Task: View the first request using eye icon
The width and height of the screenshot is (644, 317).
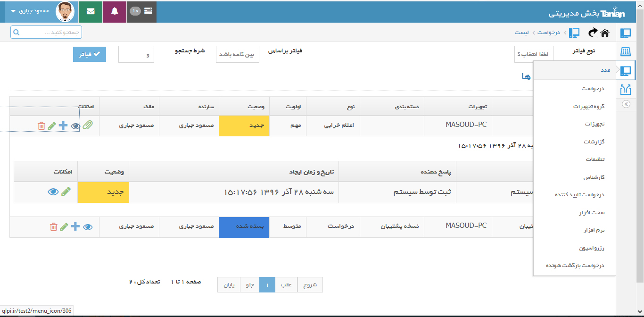Action: (75, 126)
